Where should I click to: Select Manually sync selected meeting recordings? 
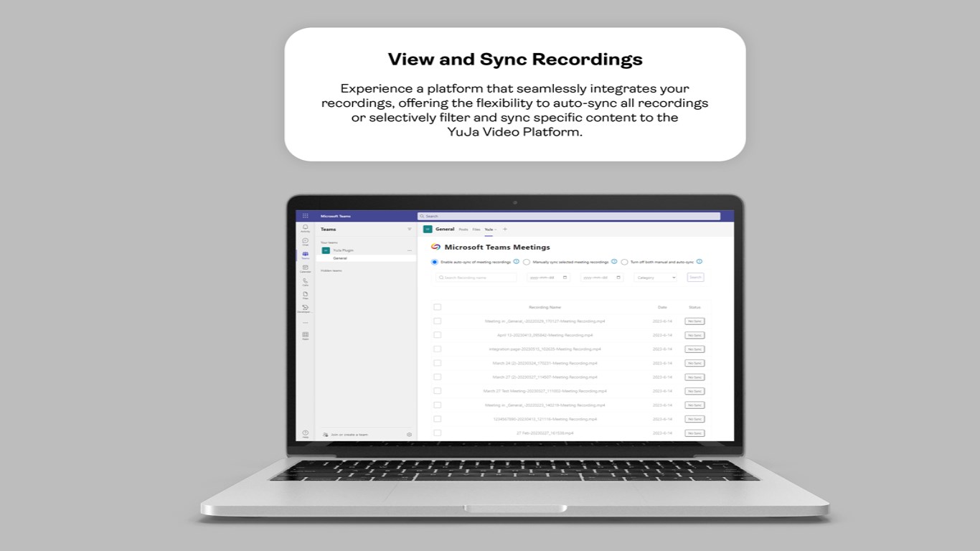(527, 263)
